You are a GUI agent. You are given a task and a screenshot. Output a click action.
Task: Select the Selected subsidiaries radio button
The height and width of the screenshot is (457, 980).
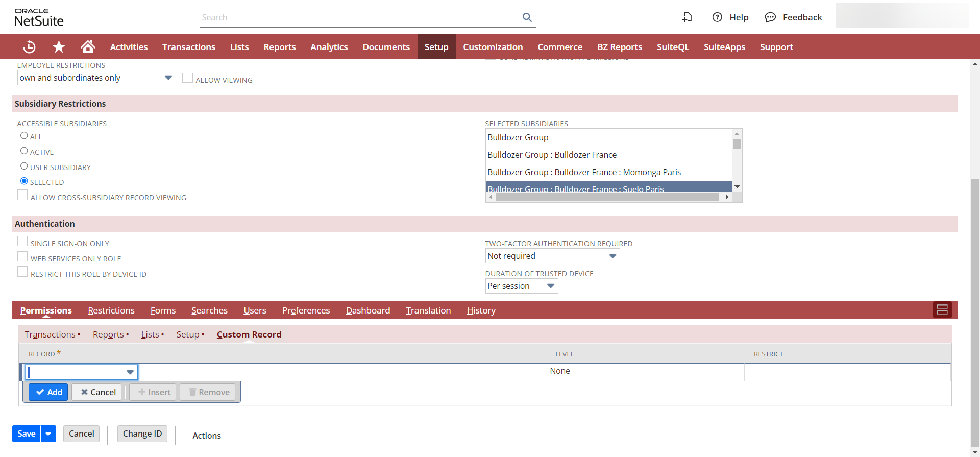[x=24, y=181]
